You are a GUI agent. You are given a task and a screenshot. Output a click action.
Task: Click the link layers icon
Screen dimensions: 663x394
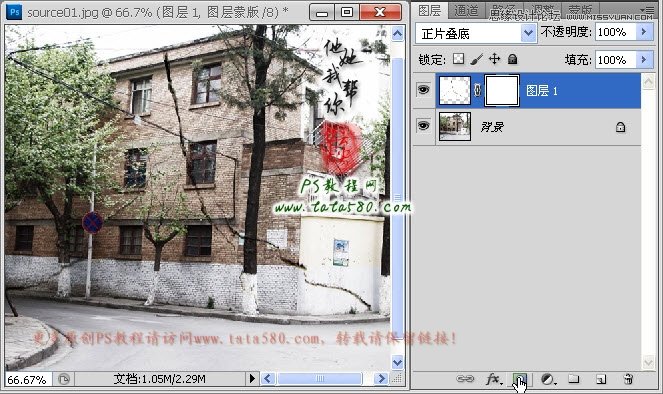(x=465, y=379)
